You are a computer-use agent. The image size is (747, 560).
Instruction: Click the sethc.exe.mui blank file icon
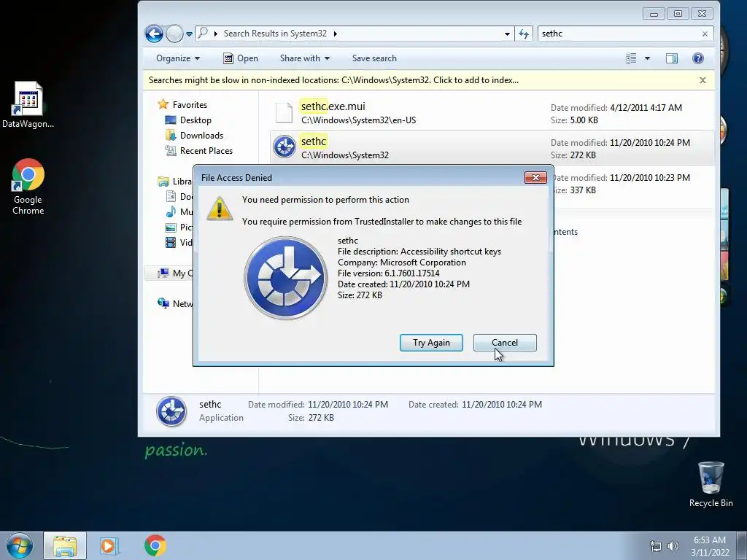[x=285, y=113]
